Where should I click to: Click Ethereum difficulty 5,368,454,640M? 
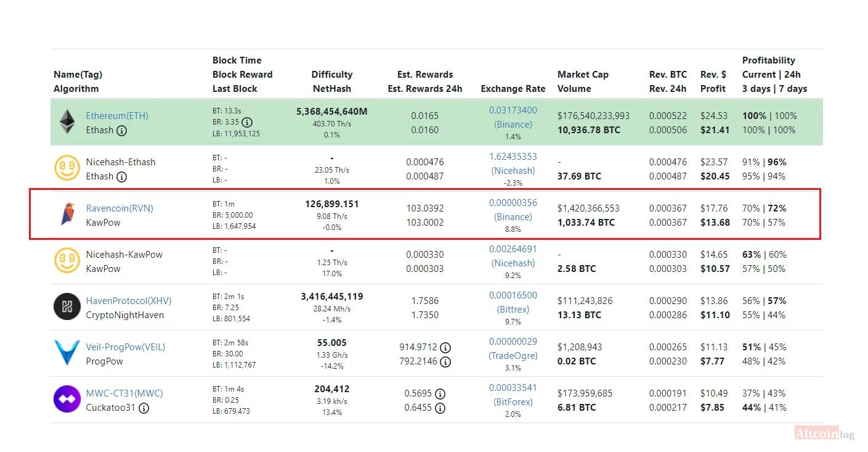332,112
